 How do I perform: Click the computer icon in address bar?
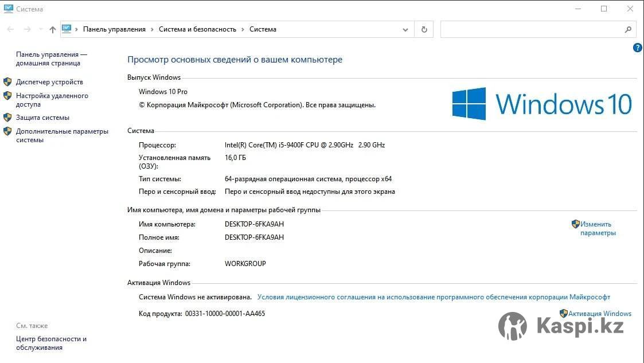tap(67, 29)
